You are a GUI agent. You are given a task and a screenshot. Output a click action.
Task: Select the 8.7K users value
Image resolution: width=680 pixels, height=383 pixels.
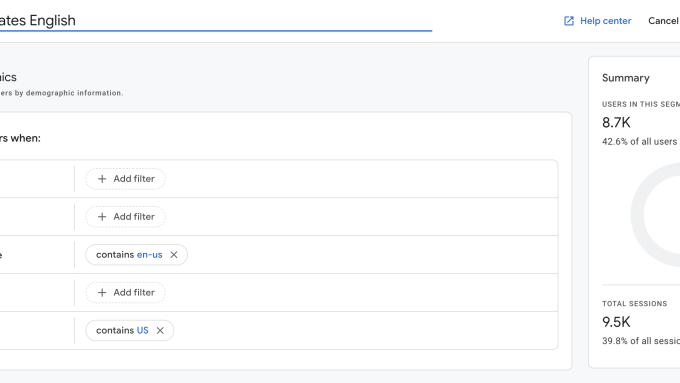click(616, 123)
